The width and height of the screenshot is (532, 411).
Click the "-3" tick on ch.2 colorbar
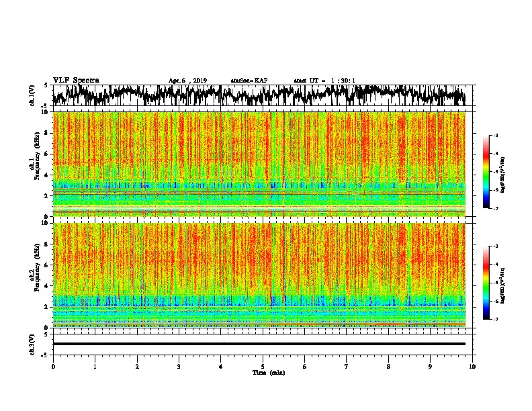[x=495, y=246]
